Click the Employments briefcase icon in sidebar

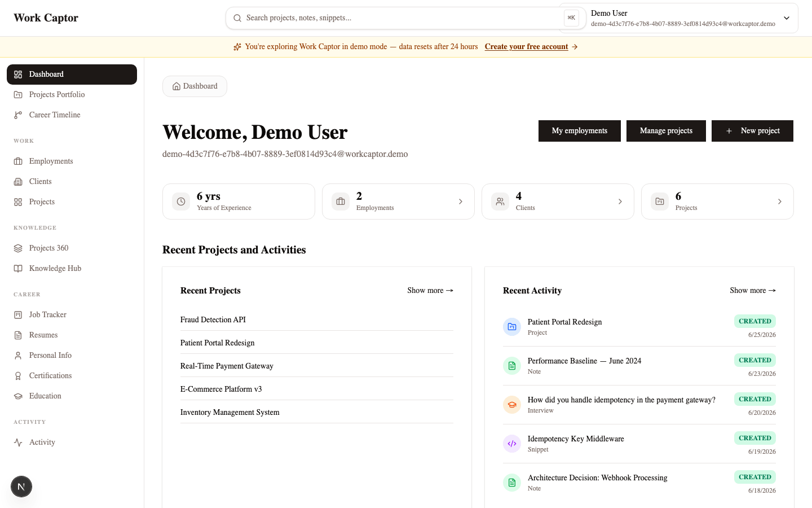pos(18,161)
